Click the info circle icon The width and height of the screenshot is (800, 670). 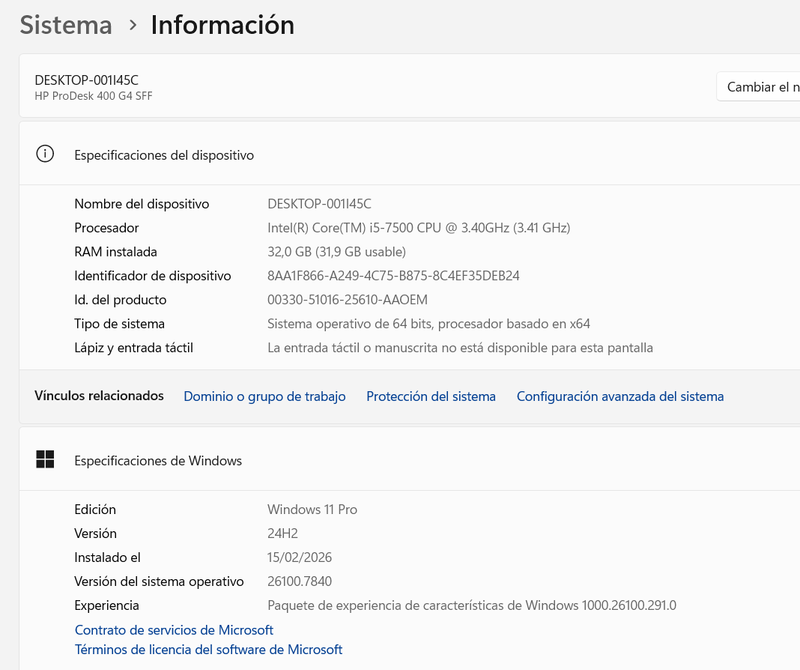45,154
